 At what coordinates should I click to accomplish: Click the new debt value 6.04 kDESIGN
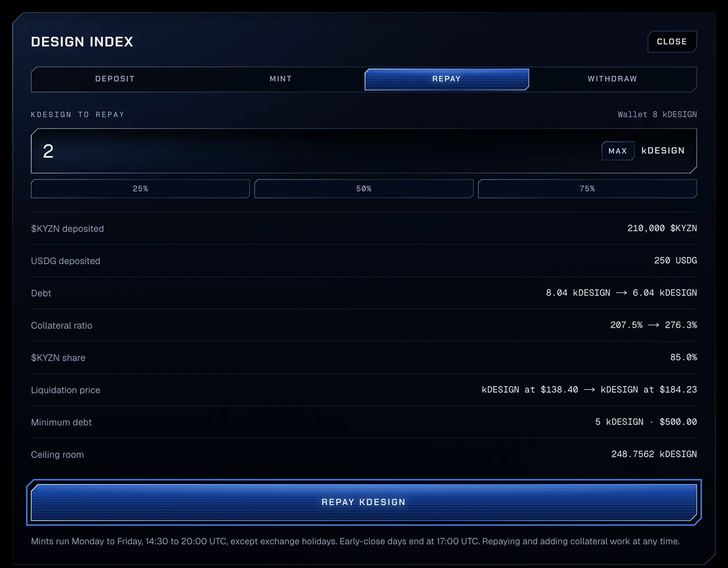coord(665,293)
